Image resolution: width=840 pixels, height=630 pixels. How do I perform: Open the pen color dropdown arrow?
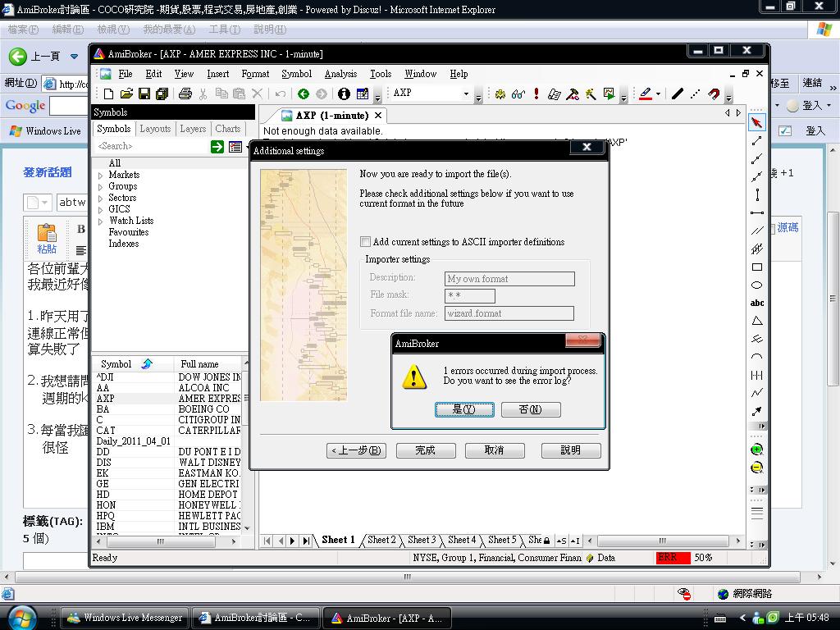[x=659, y=94]
